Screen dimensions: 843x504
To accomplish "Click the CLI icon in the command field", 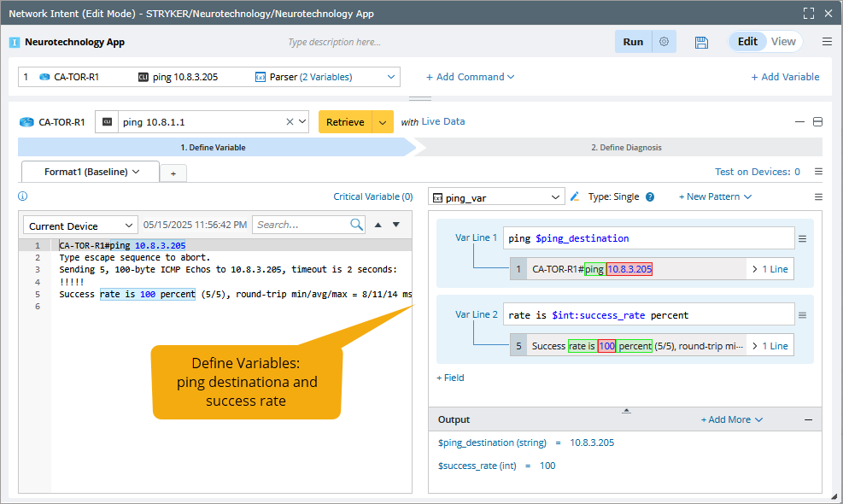I will click(x=107, y=122).
